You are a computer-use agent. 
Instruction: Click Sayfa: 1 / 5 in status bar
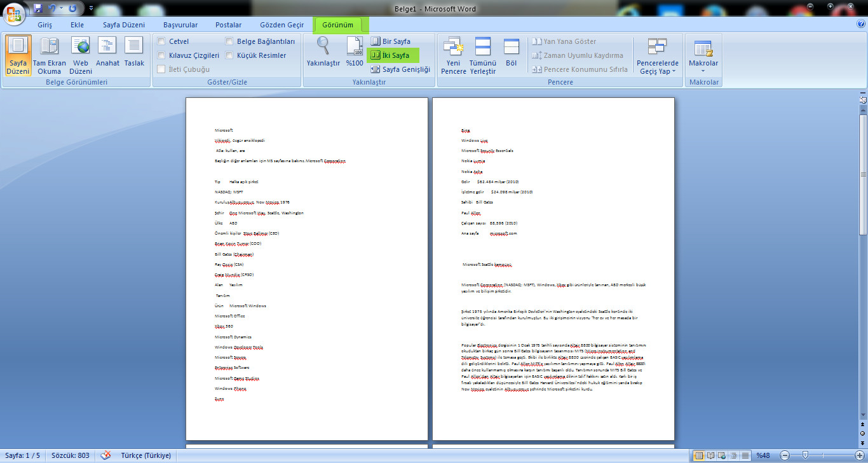[21, 456]
